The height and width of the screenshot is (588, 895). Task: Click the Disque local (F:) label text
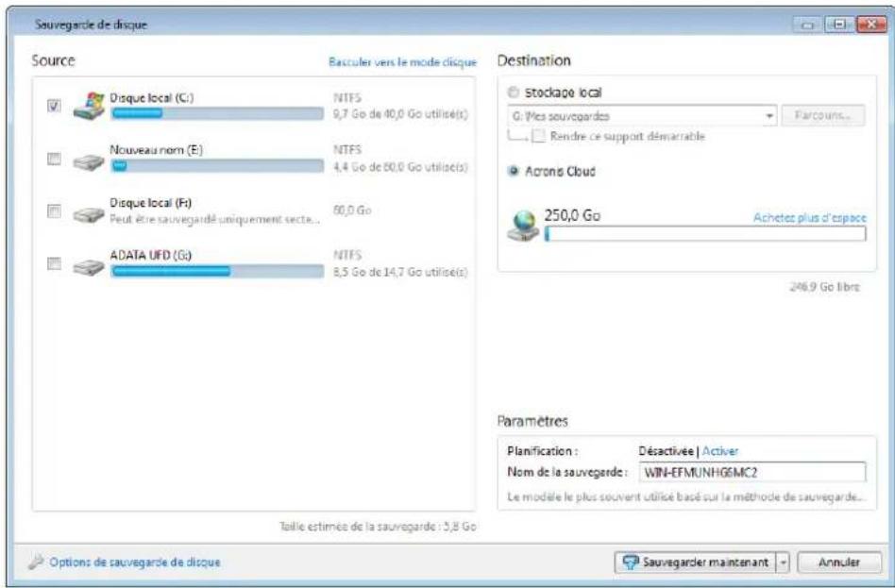click(151, 203)
